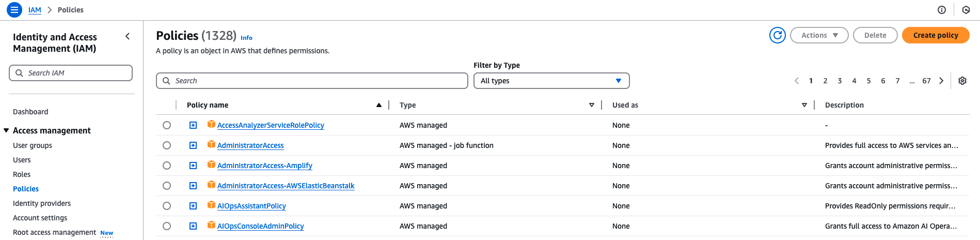Viewport: 980px width, 240px height.
Task: Select the AdministratorAccess radio button
Action: pyautogui.click(x=167, y=145)
